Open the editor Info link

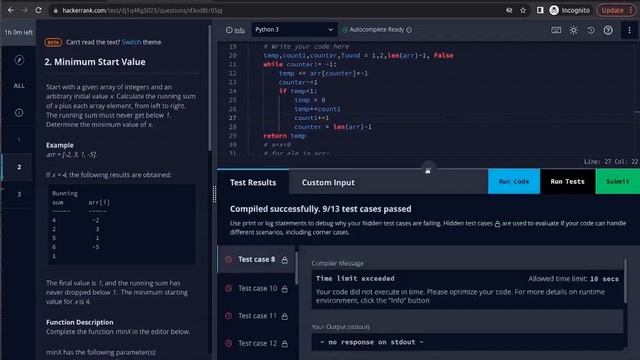pos(236,30)
